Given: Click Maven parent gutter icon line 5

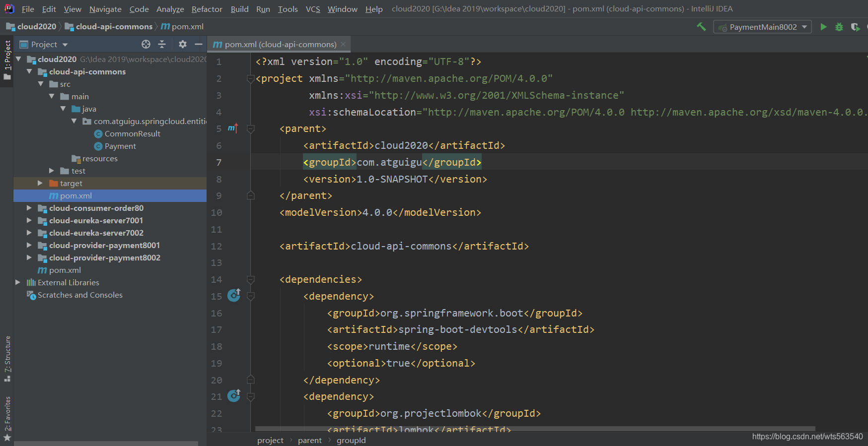Looking at the screenshot, I should 233,128.
